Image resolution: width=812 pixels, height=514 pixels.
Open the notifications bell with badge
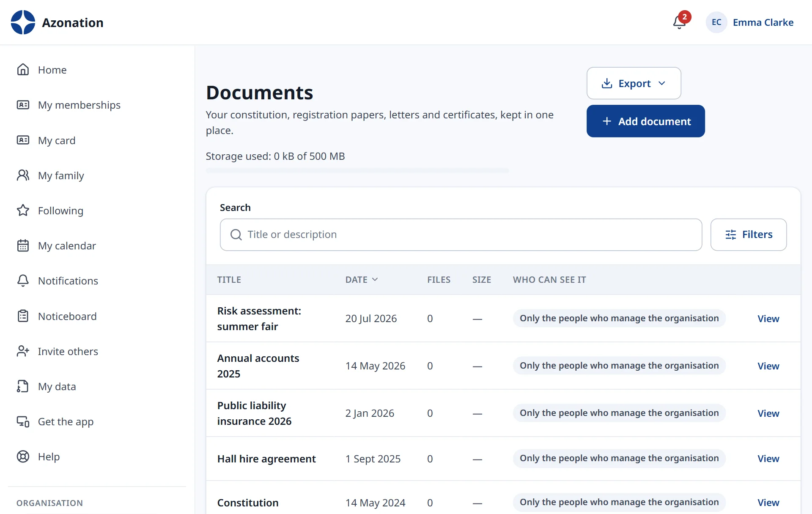pos(680,21)
